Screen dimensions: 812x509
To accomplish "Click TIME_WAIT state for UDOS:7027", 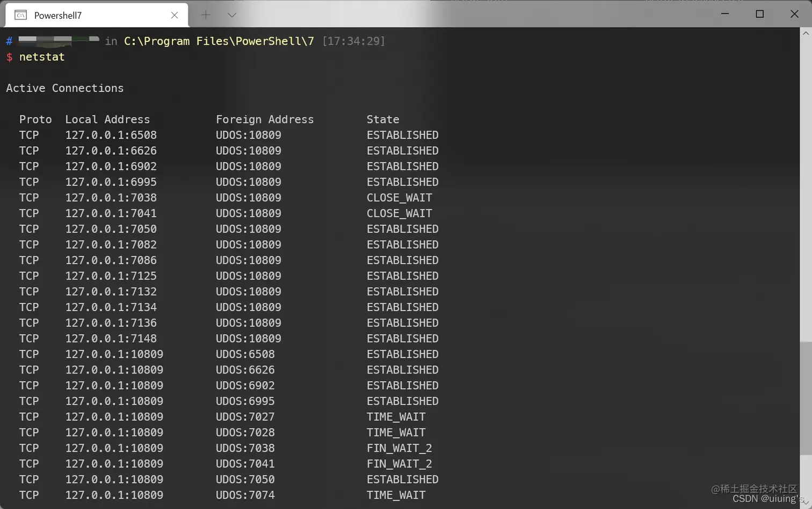I will pyautogui.click(x=396, y=417).
